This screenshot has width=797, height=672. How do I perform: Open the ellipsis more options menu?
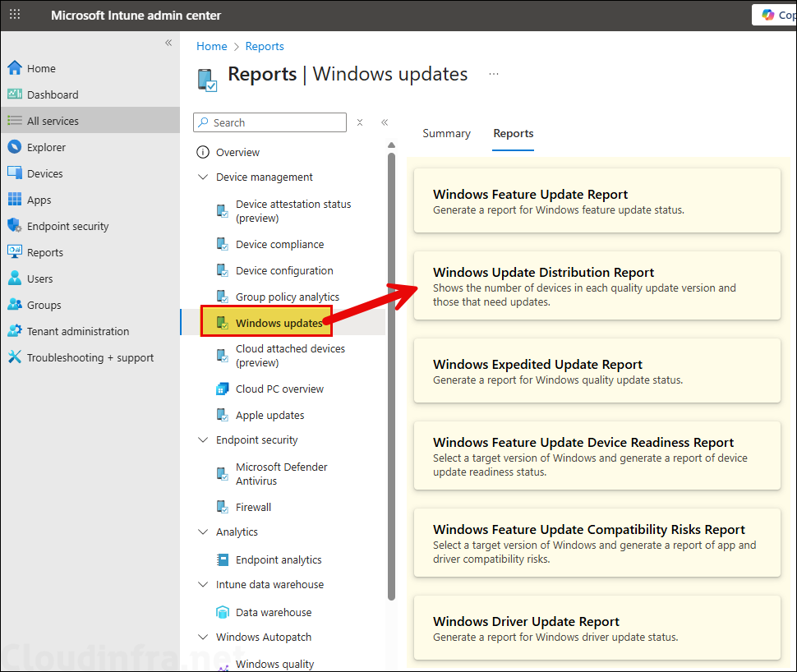point(494,74)
